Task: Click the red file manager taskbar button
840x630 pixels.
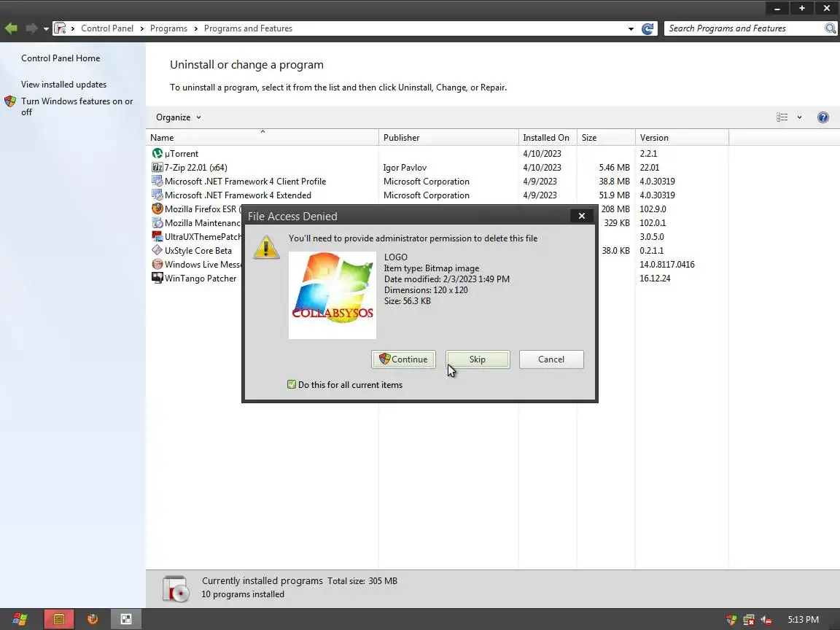Action: point(59,619)
